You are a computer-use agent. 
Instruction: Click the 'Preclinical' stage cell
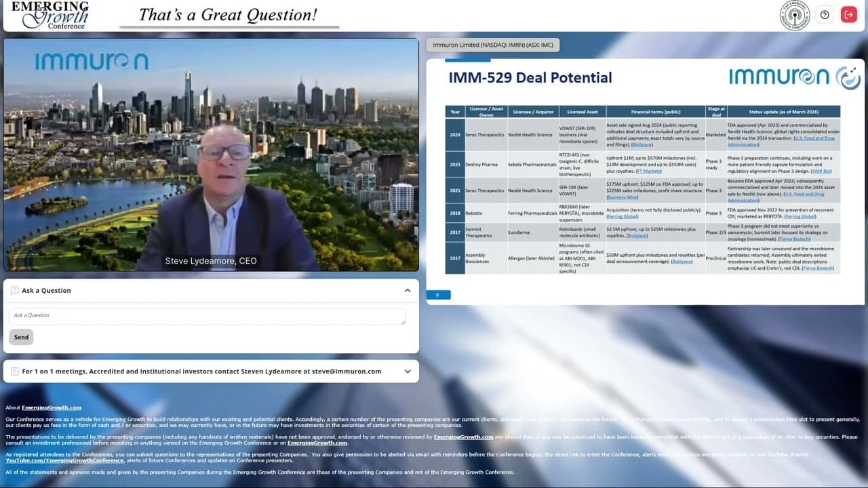[x=715, y=258]
